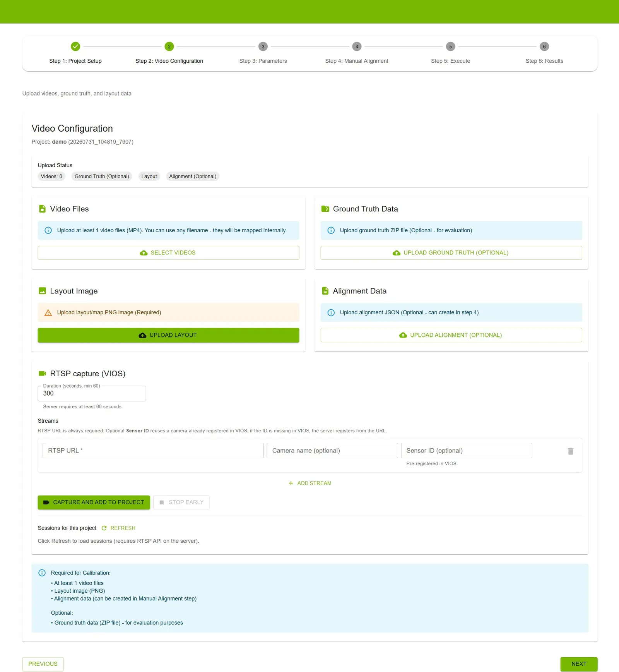619x672 pixels.
Task: Click the info icon beside Required for Calibration
Action: click(42, 573)
